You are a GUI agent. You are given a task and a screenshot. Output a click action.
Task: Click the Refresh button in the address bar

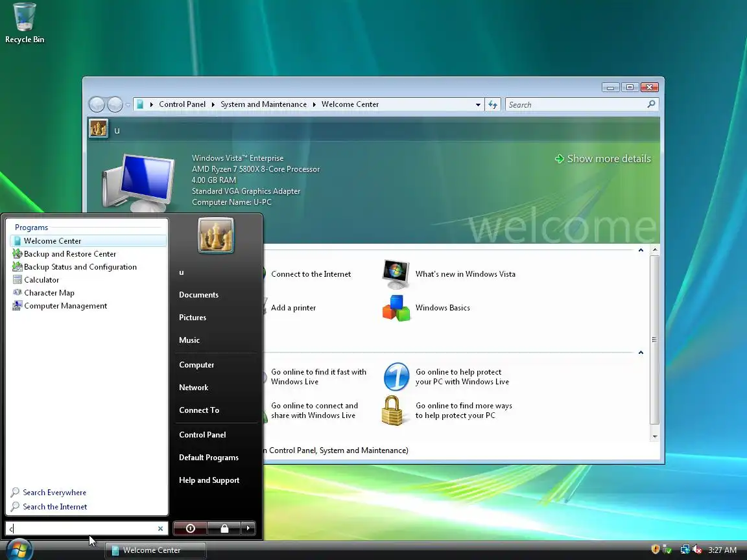(x=493, y=105)
